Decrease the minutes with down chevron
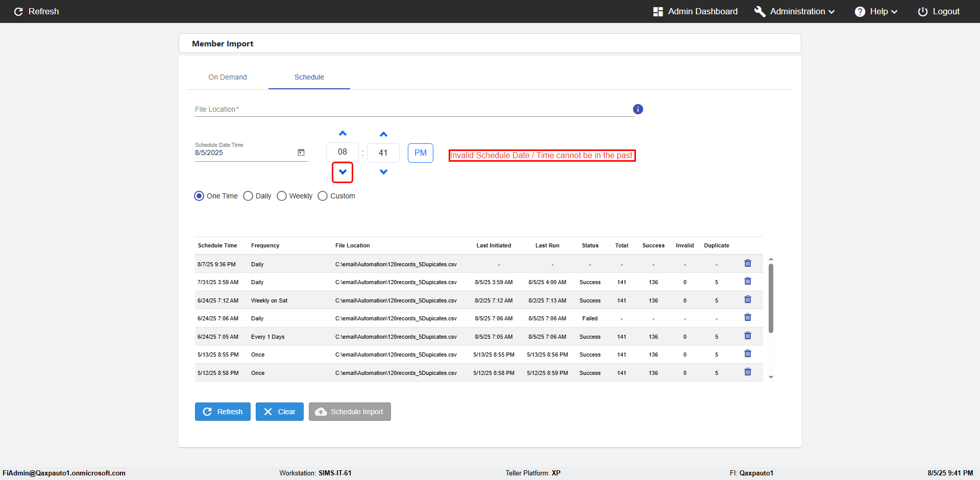The height and width of the screenshot is (480, 980). pyautogui.click(x=383, y=172)
